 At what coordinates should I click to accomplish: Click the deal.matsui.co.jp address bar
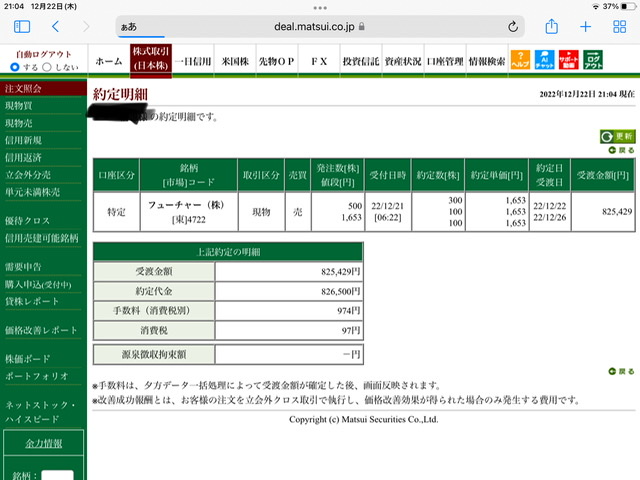[x=320, y=27]
